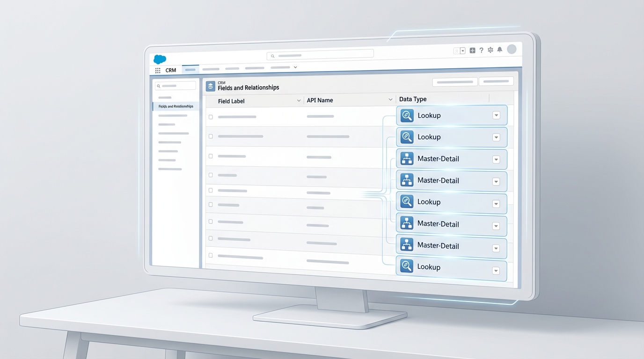Expand the Field Label column chevron
The image size is (644, 359).
click(x=299, y=100)
